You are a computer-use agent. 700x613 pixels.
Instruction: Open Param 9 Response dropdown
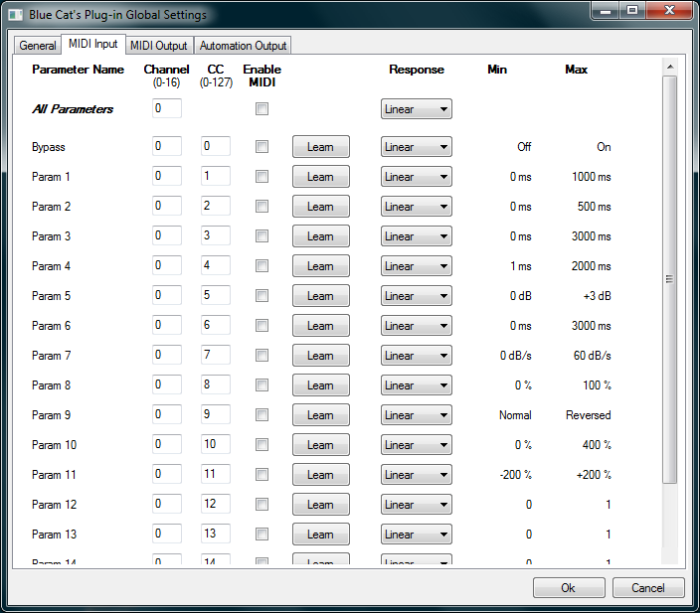[x=416, y=415]
